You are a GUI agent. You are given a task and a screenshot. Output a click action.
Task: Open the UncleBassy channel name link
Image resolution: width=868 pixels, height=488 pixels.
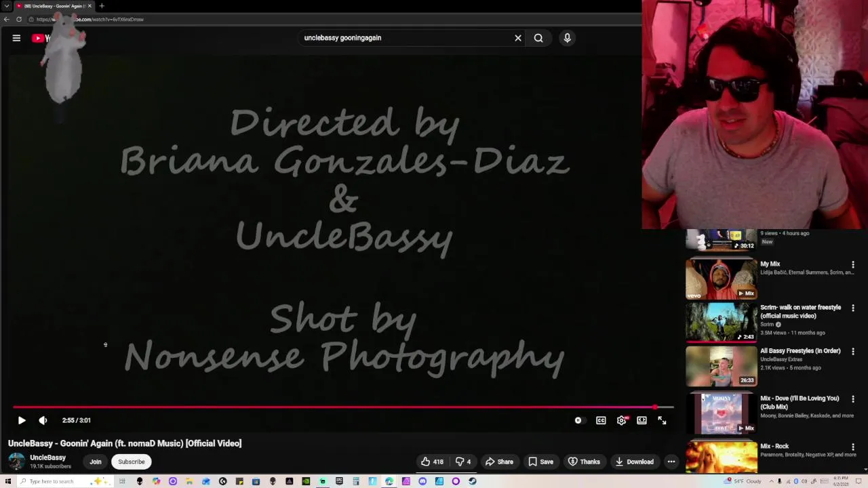coord(47,457)
